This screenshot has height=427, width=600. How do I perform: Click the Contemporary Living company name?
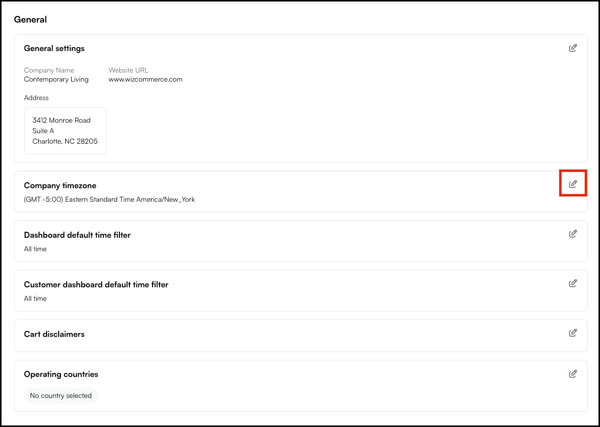(56, 79)
